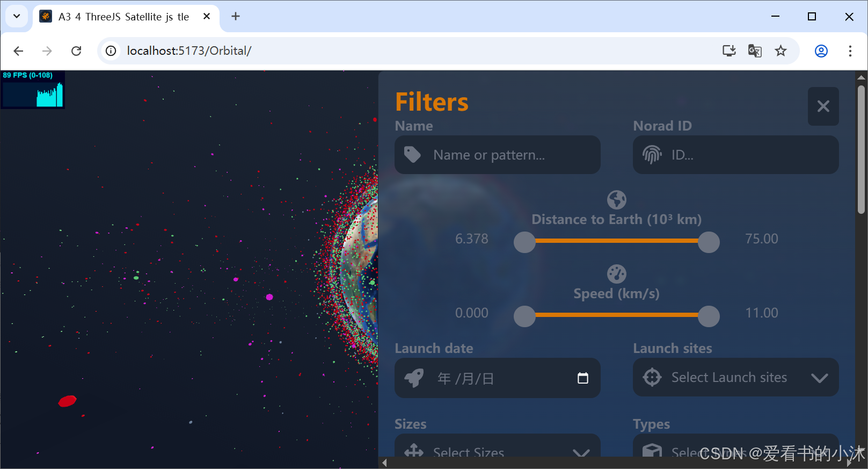Screen dimensions: 868x469
Task: Click the large red satellite in the scene
Action: (x=68, y=401)
